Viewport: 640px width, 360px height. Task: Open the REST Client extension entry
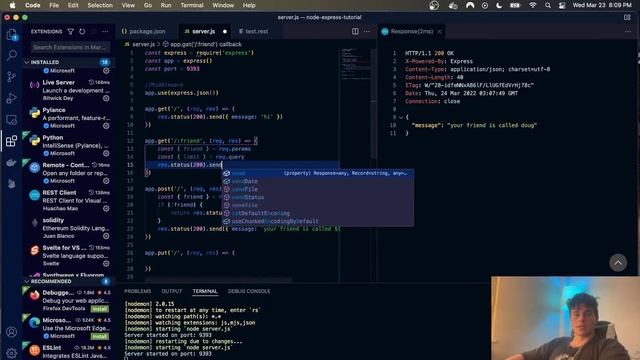69,200
